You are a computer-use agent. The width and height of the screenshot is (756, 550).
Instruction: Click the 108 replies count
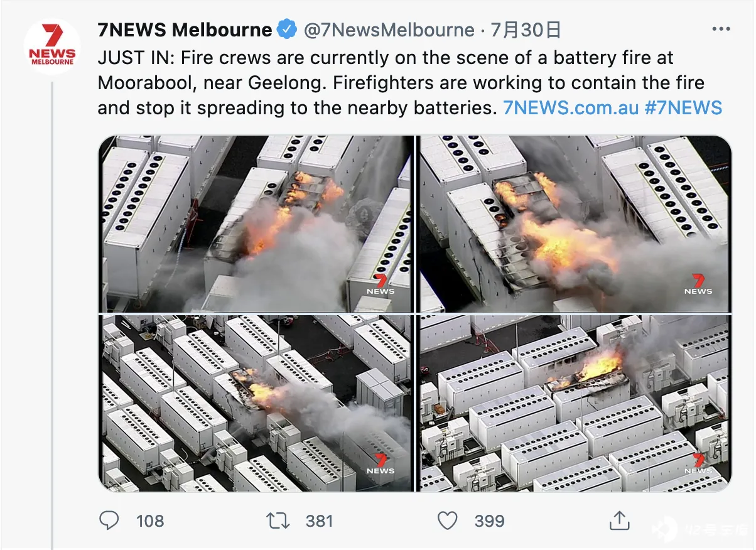(x=150, y=520)
